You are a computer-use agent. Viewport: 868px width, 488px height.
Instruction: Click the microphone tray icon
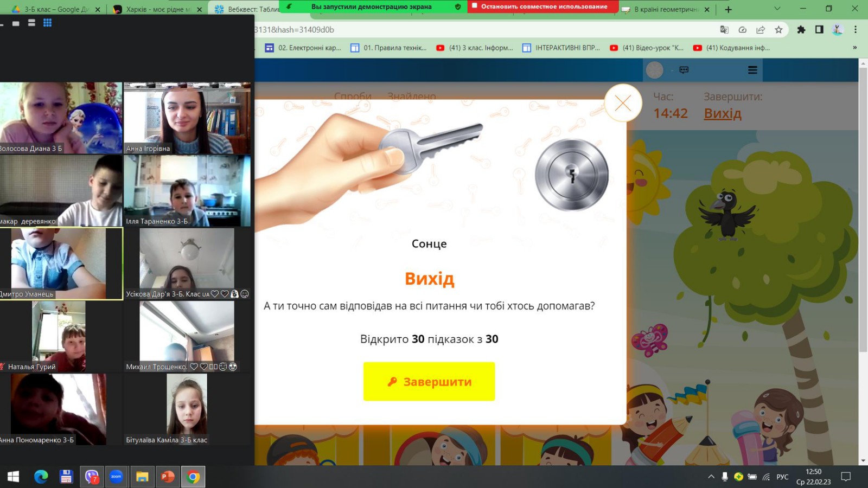(725, 477)
